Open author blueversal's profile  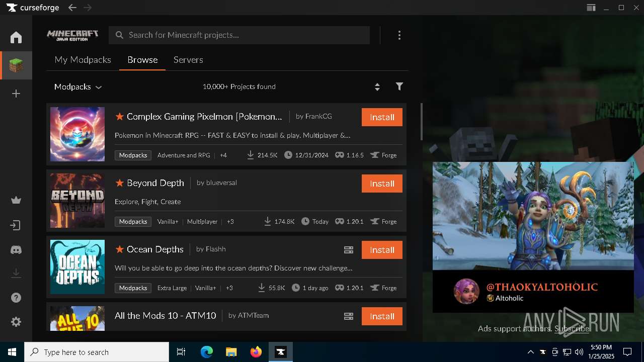coord(221,183)
